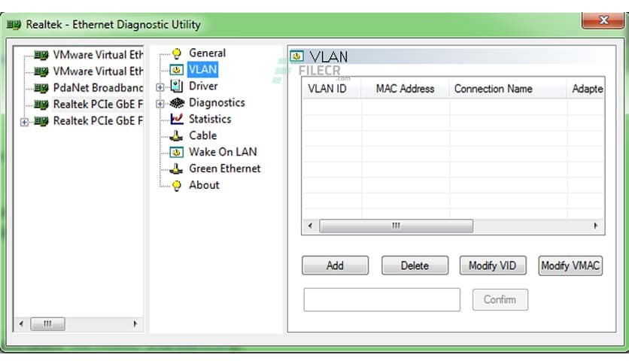Click the Add button
This screenshot has width=629, height=364.
(336, 265)
